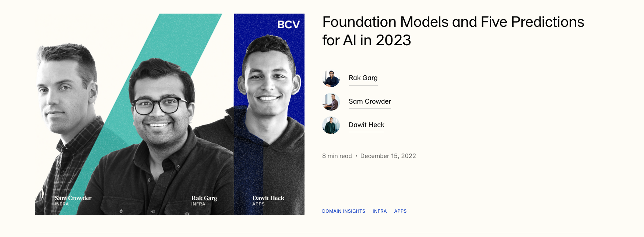Click the December 15, 2022 date
644x237 pixels.
[x=388, y=156]
